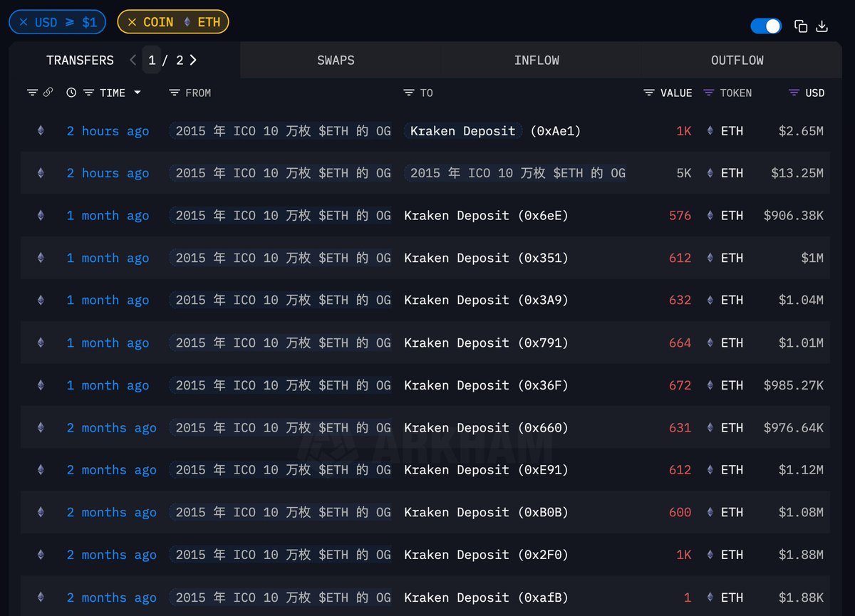Image resolution: width=855 pixels, height=616 pixels.
Task: Click ETH token icon in the $985.27K row
Action: (x=710, y=385)
